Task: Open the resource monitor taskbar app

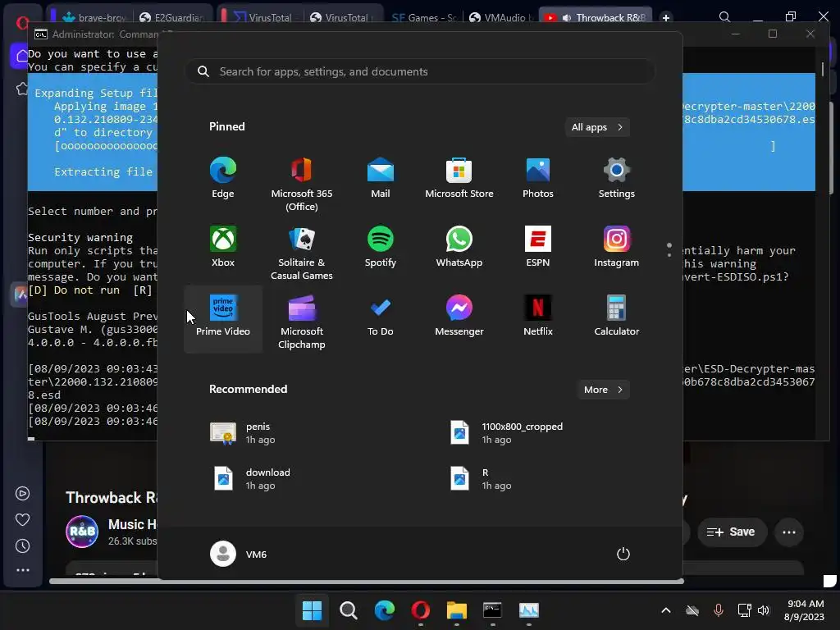Action: [529, 610]
